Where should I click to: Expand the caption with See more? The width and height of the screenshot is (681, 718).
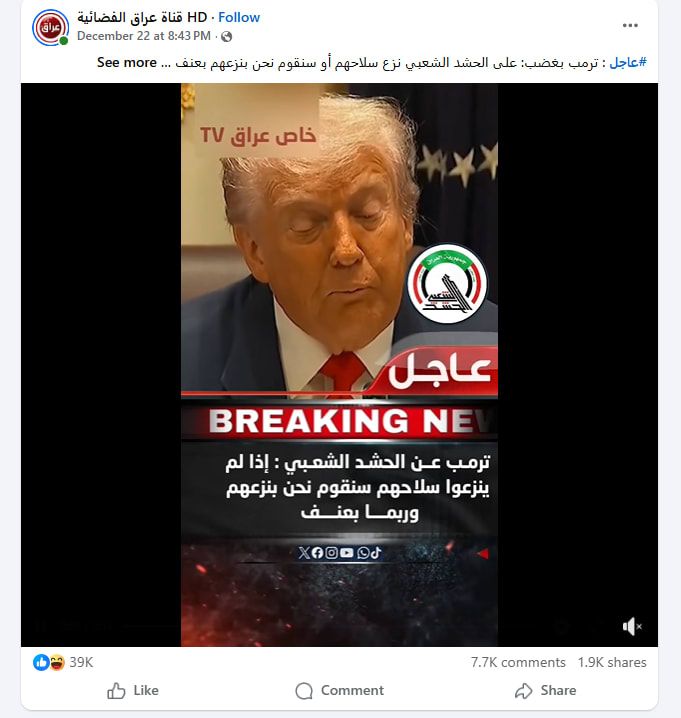127,62
